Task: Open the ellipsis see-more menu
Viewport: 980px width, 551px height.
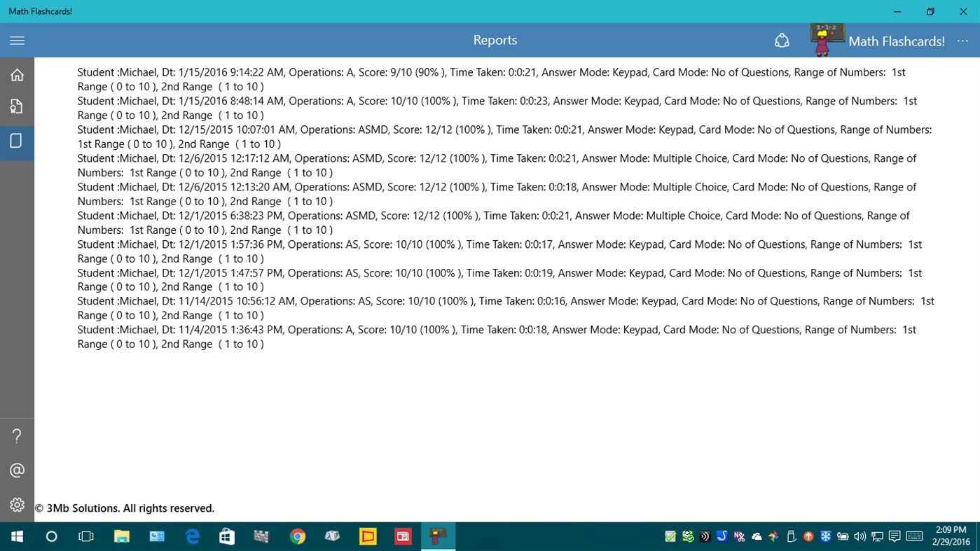Action: pos(962,41)
